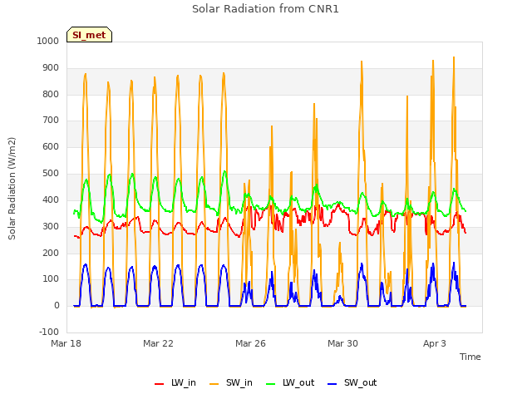Select the Mar 22 x-axis label
Viewport: 532px width, 399px height.
pos(158,343)
